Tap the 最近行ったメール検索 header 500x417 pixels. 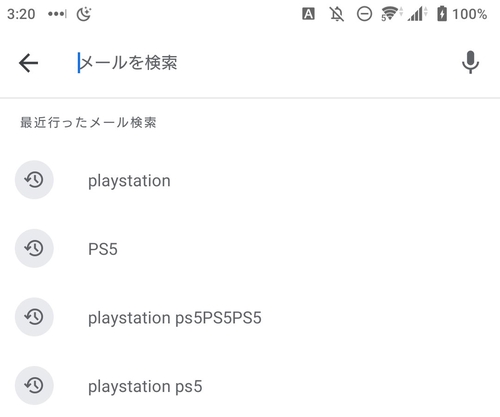coord(88,123)
